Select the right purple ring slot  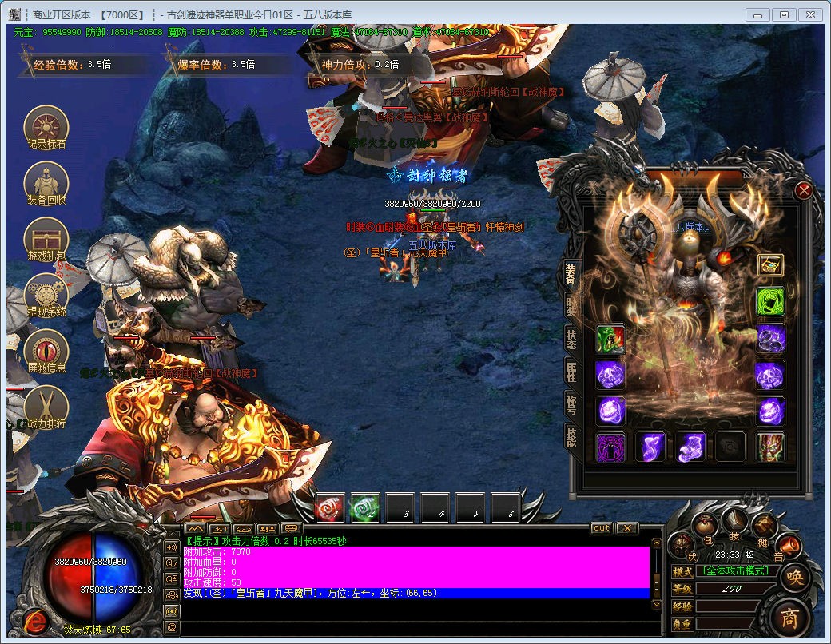pos(769,411)
